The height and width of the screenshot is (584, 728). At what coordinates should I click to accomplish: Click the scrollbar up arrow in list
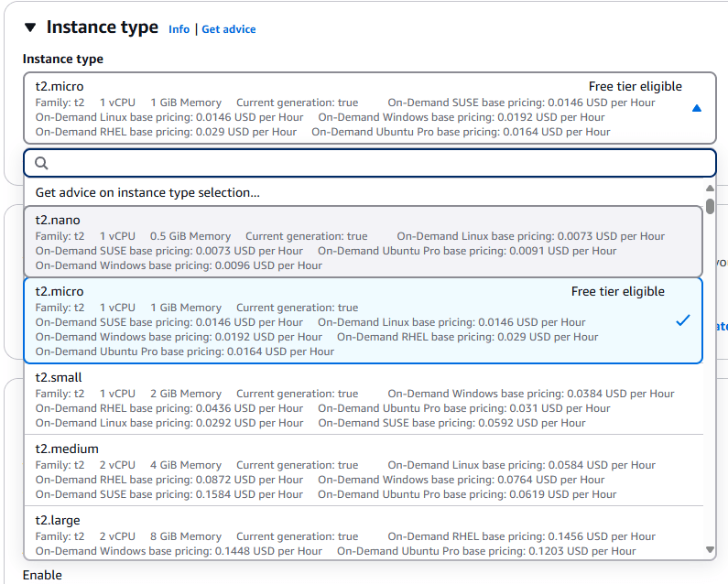pyautogui.click(x=710, y=188)
